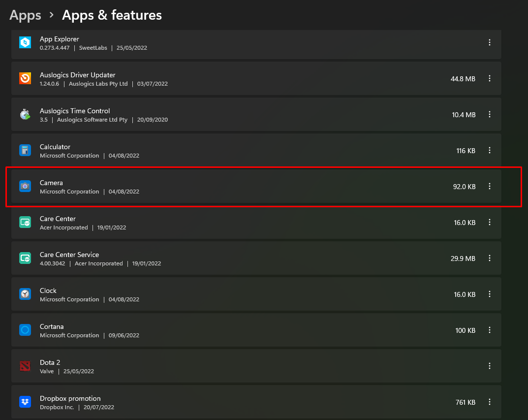Click the 10.4 MB size value
Image resolution: width=528 pixels, height=420 pixels.
[x=464, y=115]
